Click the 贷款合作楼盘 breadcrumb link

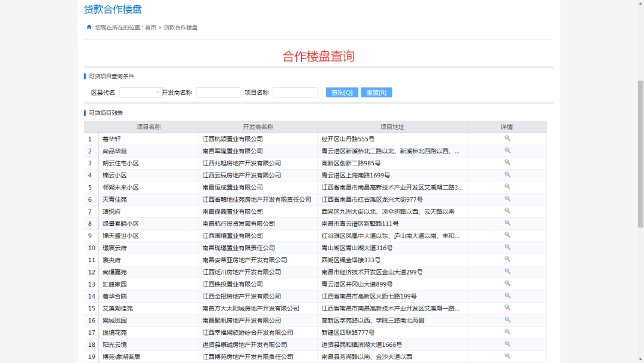(x=181, y=27)
